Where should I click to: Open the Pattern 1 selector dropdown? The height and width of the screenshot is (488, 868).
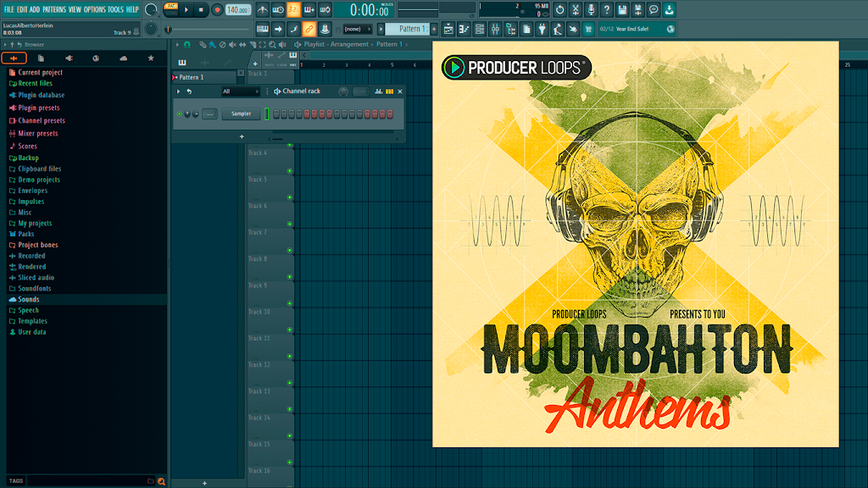411,30
